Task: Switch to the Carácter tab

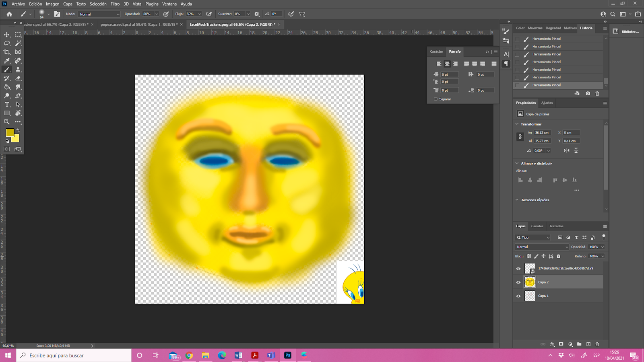Action: [436, 51]
